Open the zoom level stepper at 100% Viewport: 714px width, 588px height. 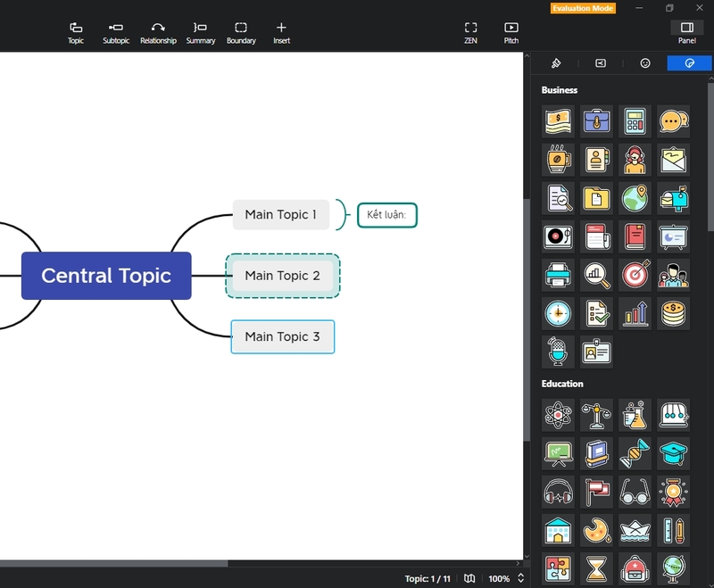[x=521, y=578]
